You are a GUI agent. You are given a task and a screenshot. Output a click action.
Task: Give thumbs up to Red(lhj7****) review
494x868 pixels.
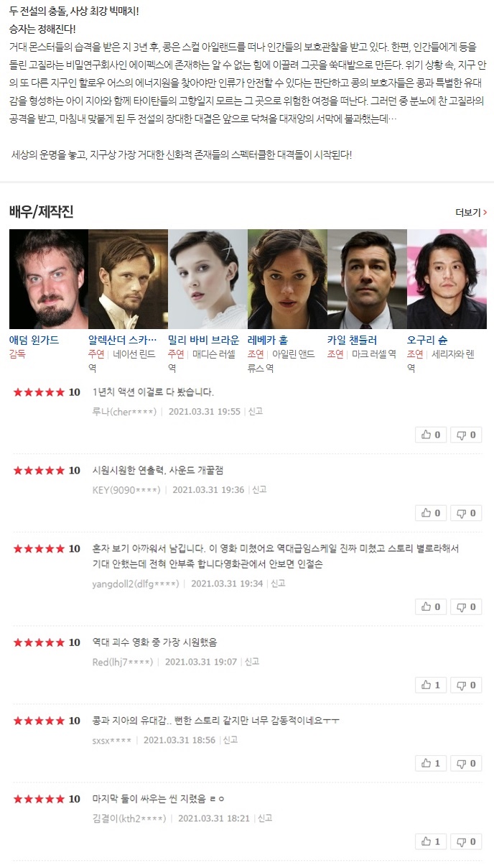[x=431, y=685]
